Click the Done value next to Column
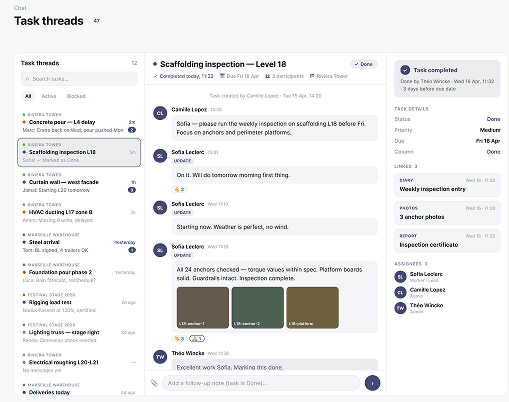The height and width of the screenshot is (402, 509). (x=493, y=152)
